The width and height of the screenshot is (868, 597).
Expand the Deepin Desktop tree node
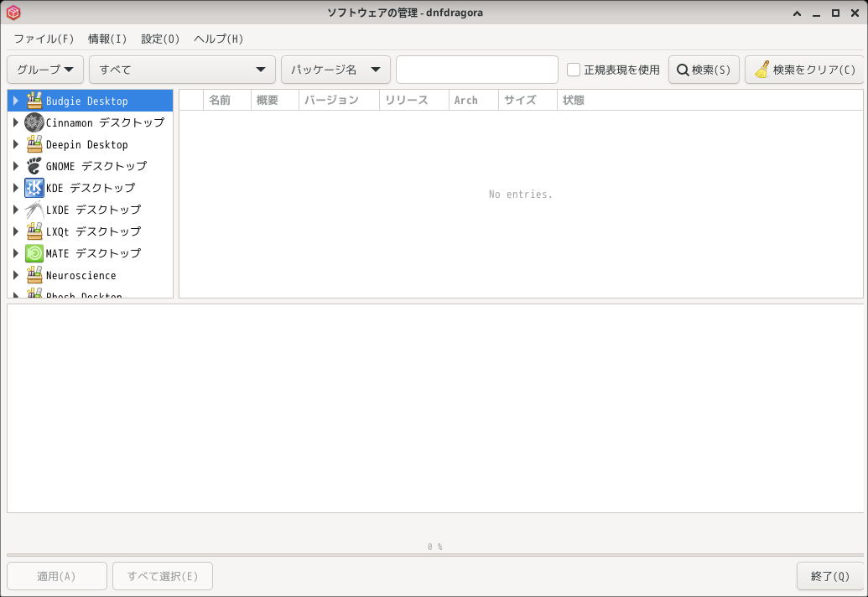click(16, 144)
